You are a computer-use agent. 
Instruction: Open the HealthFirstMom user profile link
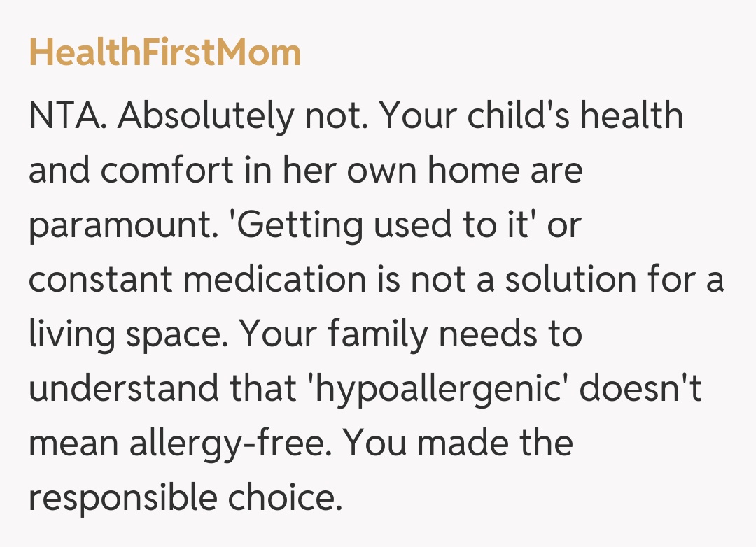165,53
